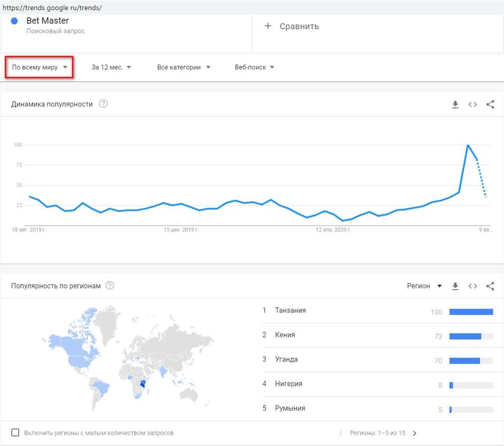Viewport: 504px width, 446px height.
Task: Open the По всему миру location dropdown
Action: coord(39,67)
